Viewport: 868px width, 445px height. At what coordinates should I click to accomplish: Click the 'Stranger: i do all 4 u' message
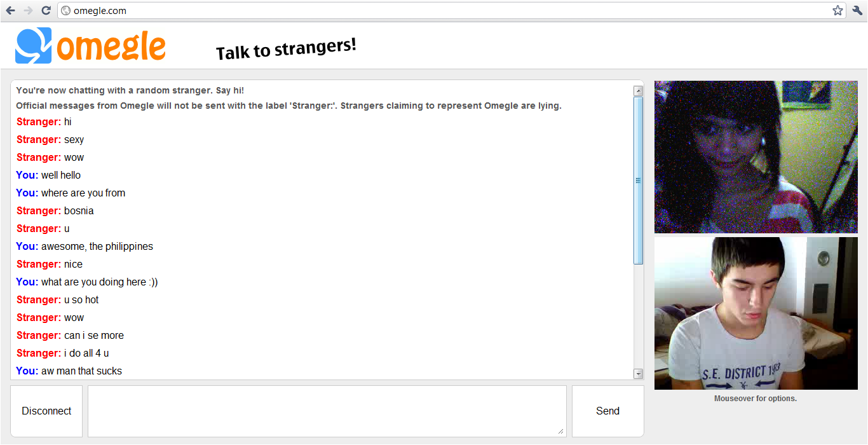pos(63,353)
